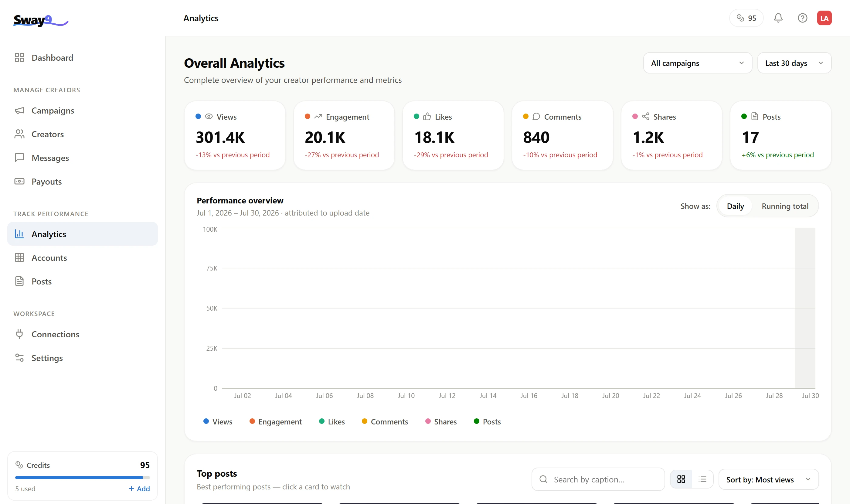Viewport: 850px width, 504px height.
Task: Select the Shares 1.2K metric card
Action: pos(671,135)
